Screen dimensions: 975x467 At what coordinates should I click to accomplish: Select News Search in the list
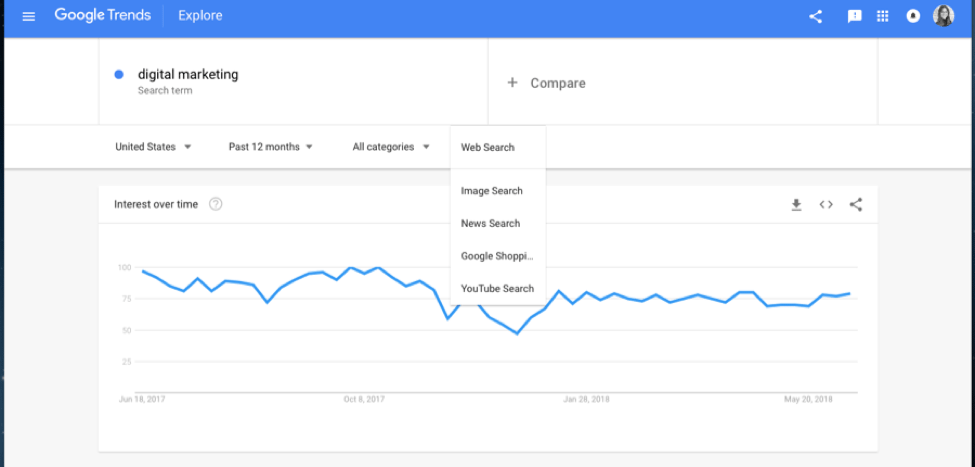(491, 224)
